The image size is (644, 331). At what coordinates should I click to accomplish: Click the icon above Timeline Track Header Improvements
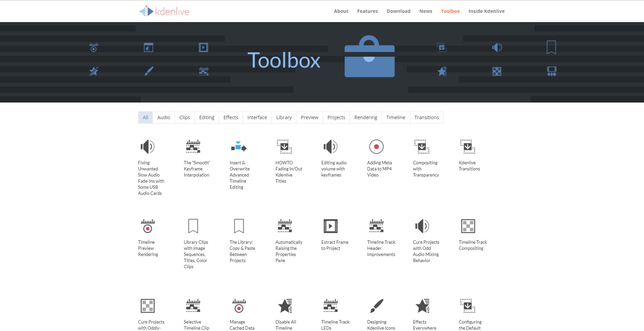coord(376,226)
